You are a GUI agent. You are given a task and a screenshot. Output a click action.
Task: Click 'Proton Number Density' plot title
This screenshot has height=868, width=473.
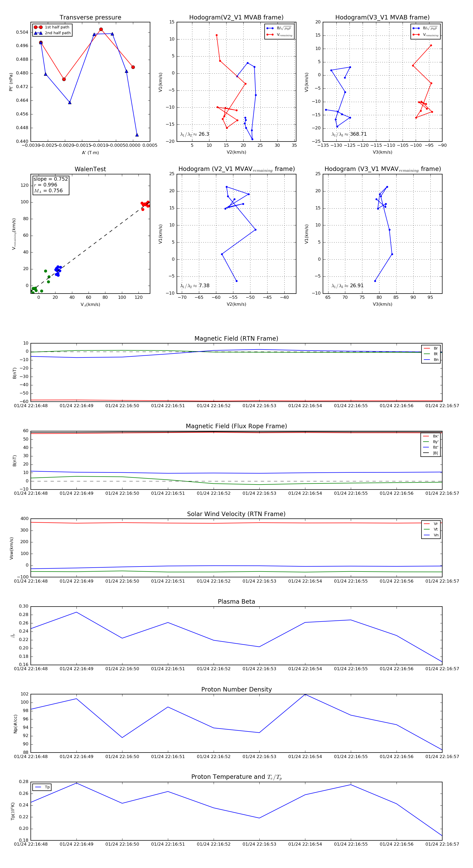(x=236, y=689)
